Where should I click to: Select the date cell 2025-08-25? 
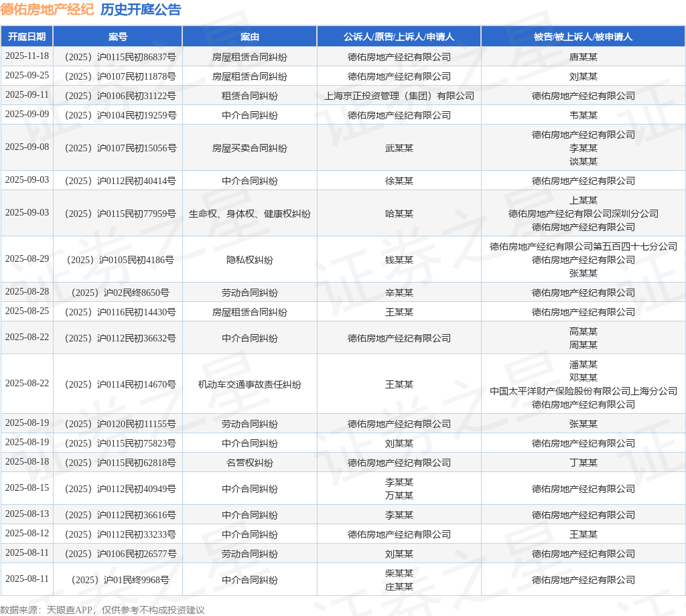click(x=27, y=311)
